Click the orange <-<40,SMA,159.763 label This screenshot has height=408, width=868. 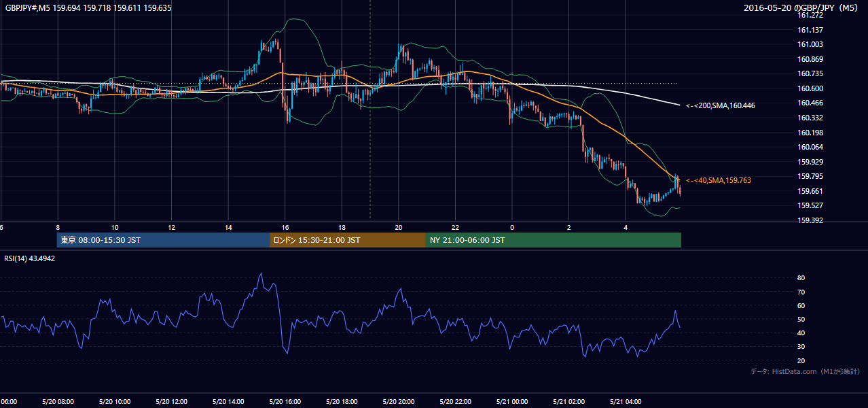click(x=719, y=180)
